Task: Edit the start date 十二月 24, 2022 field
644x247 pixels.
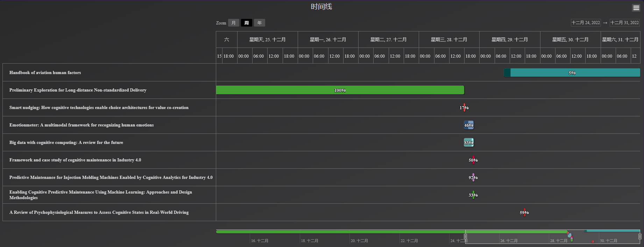Action: coord(586,23)
